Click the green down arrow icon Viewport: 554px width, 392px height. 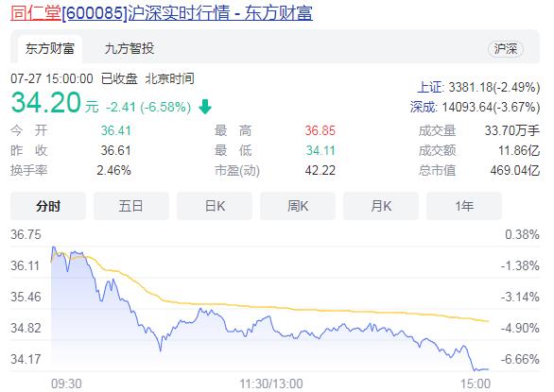(205, 107)
